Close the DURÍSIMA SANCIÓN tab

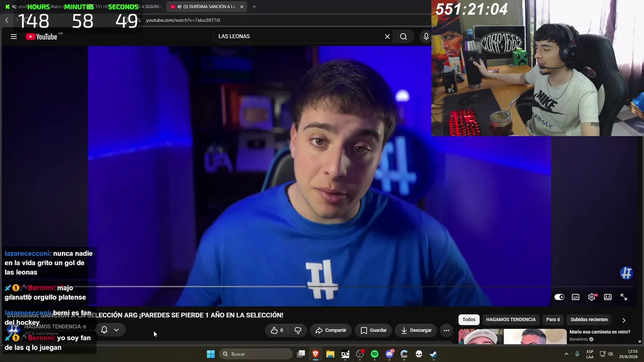[242, 7]
